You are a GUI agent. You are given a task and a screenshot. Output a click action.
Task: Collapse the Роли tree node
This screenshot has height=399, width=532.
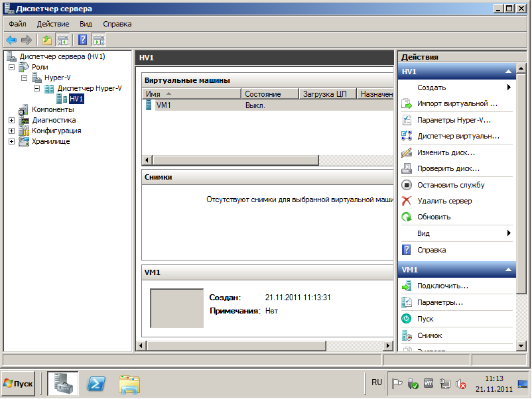[12, 68]
